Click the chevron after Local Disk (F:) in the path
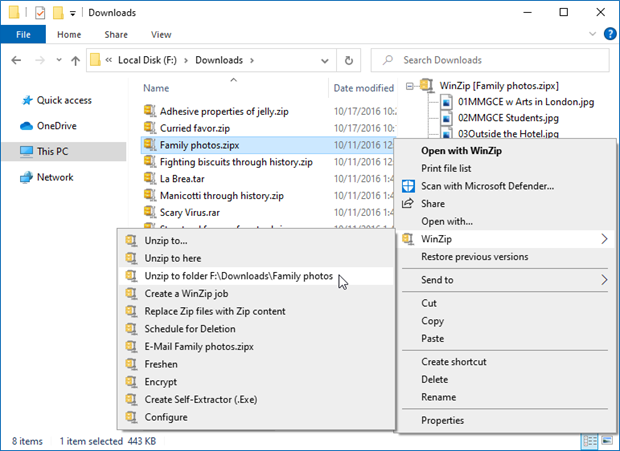620x451 pixels. [186, 60]
